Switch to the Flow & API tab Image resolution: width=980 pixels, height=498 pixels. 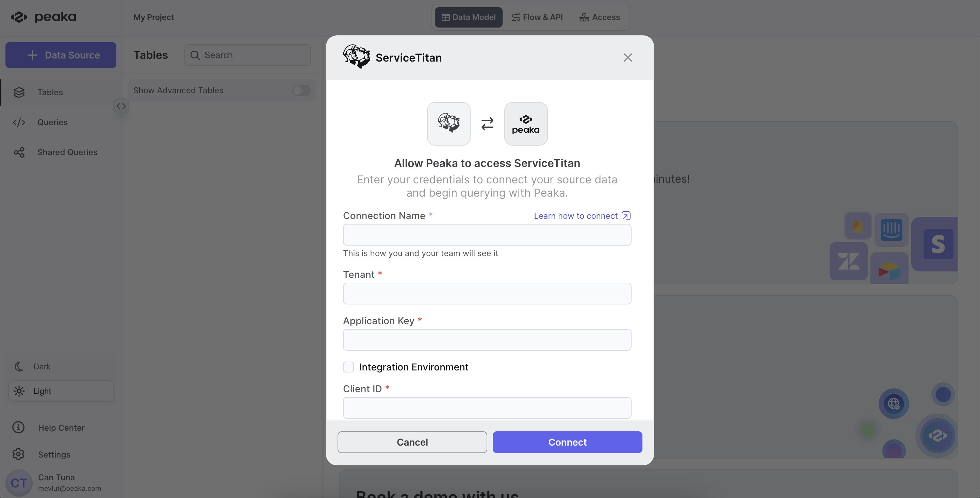pyautogui.click(x=537, y=17)
